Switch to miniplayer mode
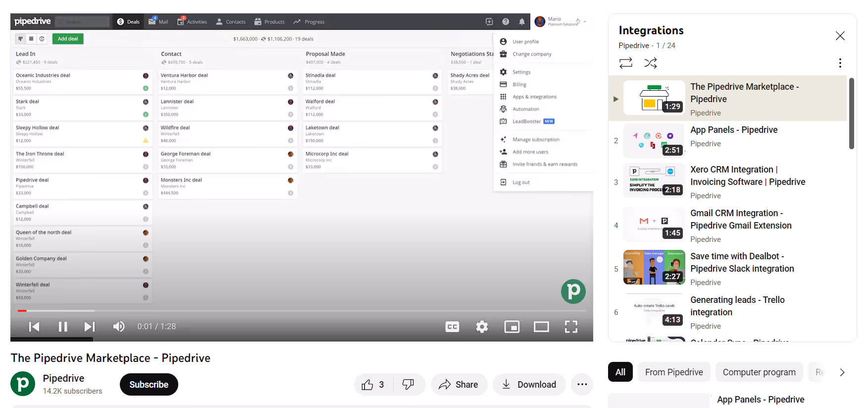 (x=511, y=327)
